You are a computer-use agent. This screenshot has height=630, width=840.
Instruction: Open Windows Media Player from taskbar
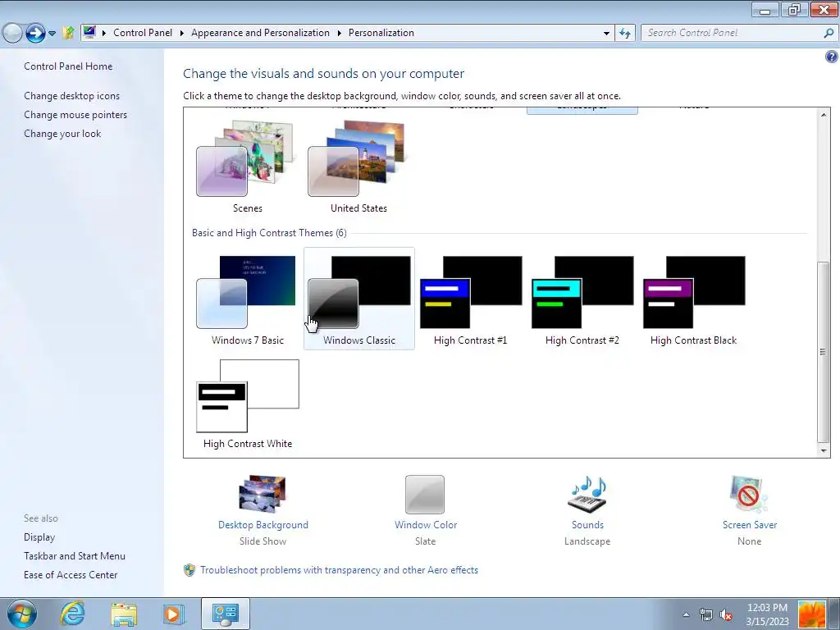tap(172, 614)
